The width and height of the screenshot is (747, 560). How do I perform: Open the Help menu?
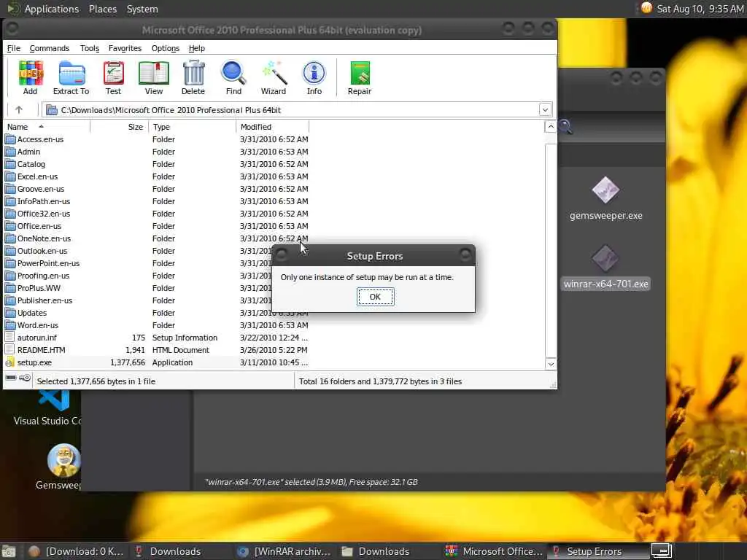[x=197, y=48]
